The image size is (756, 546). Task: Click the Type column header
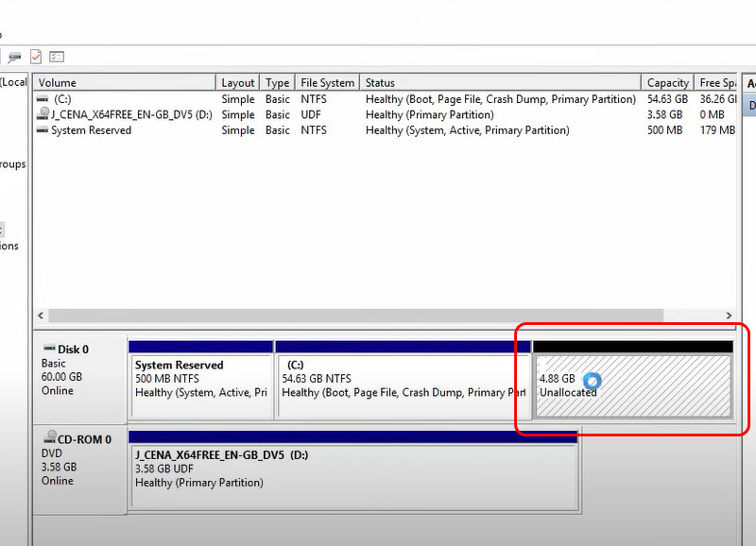(278, 83)
